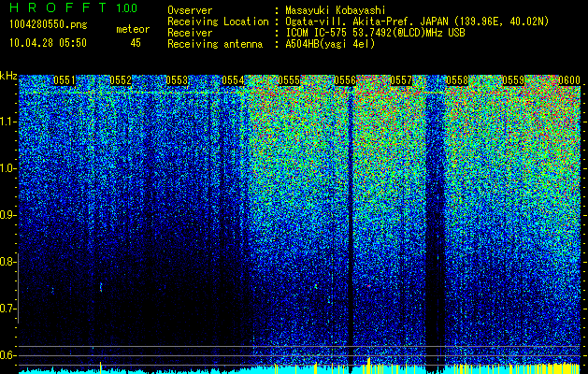
Task: Click the red meteor echo near 0556
Action: coord(368,286)
